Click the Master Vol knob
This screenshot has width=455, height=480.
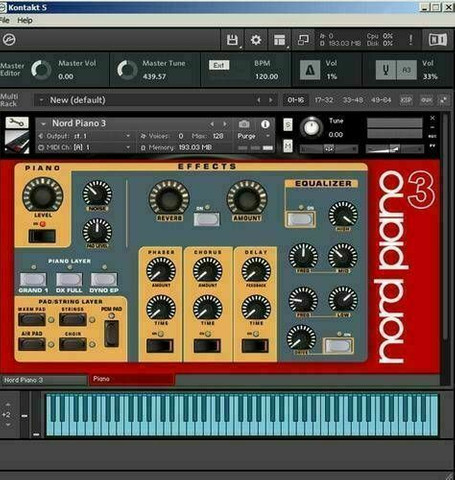coord(41,70)
